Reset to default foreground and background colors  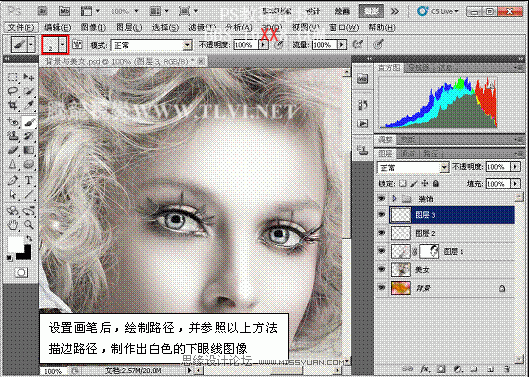[x=9, y=258]
